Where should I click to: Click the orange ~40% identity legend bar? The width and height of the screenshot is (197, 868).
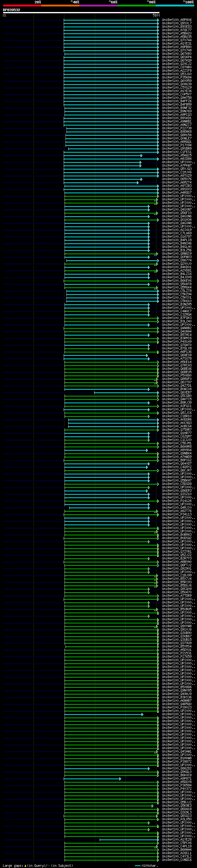click(60, 6)
